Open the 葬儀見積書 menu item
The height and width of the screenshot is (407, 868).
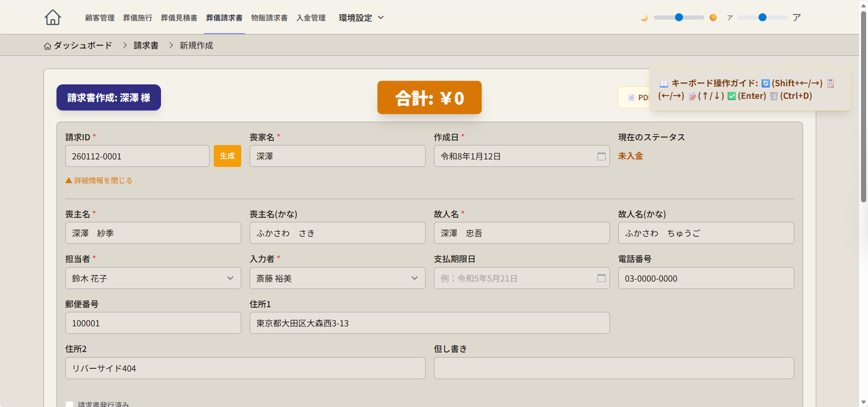[179, 18]
